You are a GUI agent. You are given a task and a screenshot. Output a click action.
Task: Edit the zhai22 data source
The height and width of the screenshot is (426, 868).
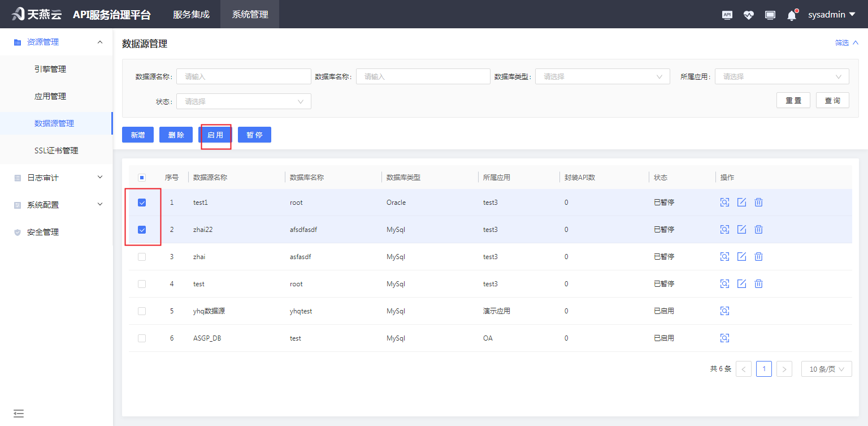(741, 229)
